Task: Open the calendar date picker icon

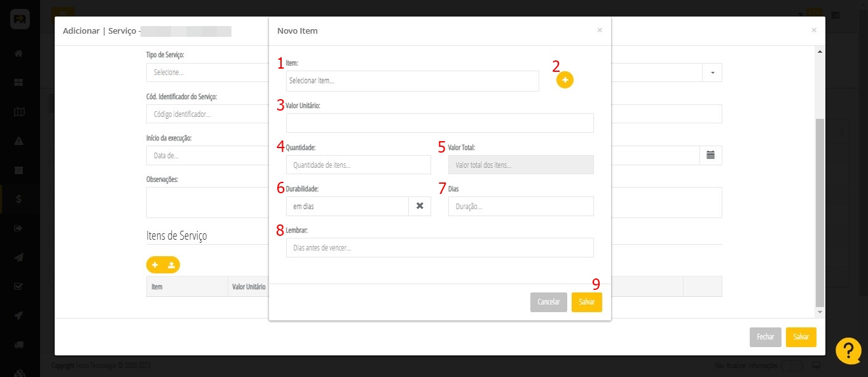Action: [x=711, y=155]
